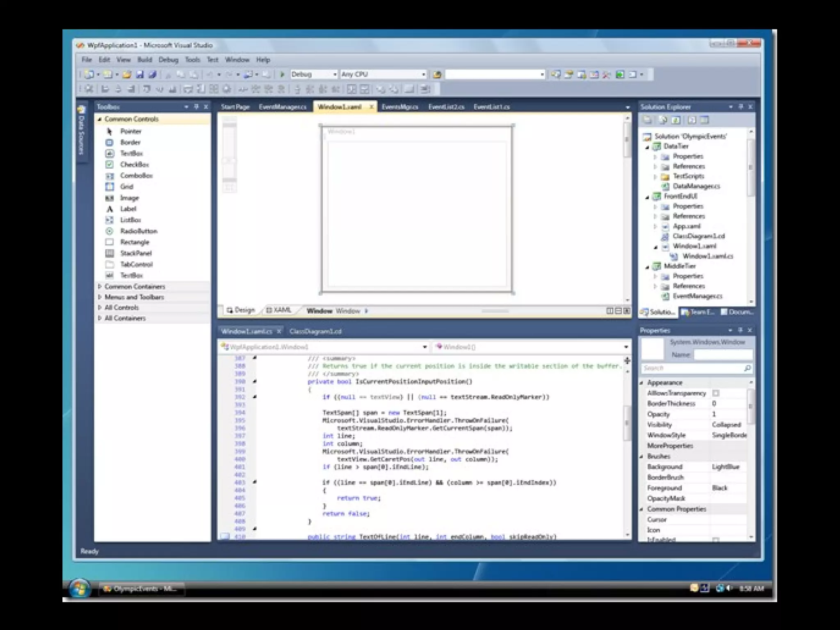The width and height of the screenshot is (840, 630).
Task: Switch to XAML view tab
Action: (x=279, y=310)
